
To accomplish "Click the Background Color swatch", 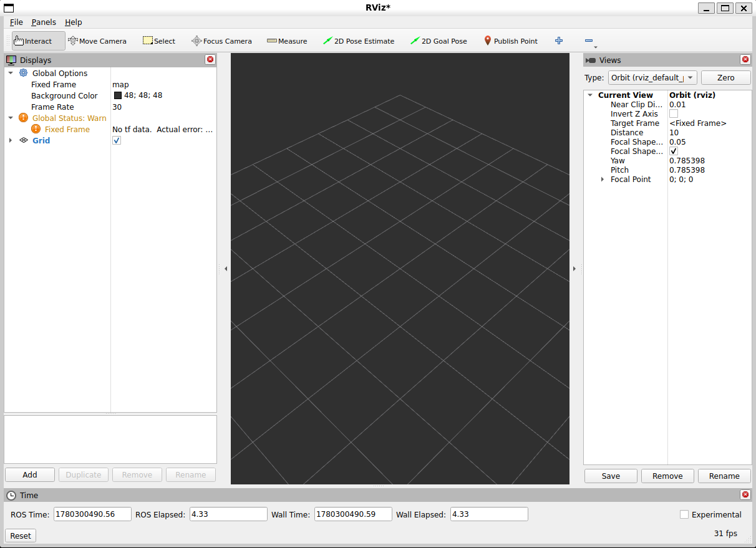I will coord(117,95).
